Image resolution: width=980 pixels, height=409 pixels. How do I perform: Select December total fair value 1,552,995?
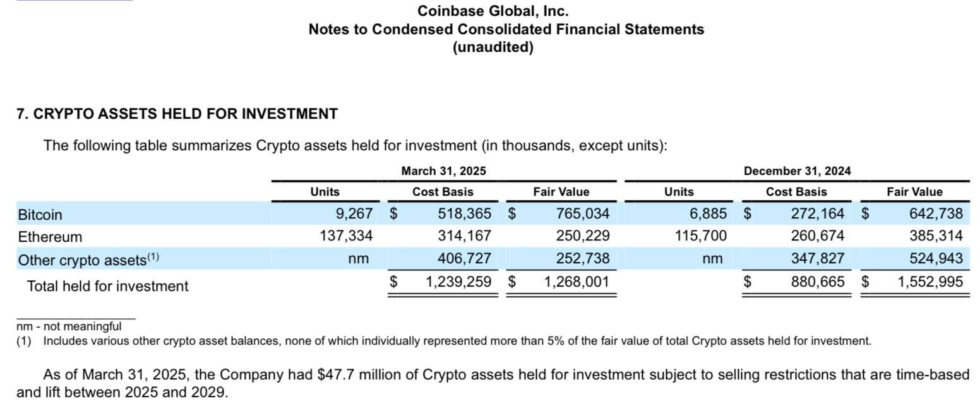click(930, 282)
